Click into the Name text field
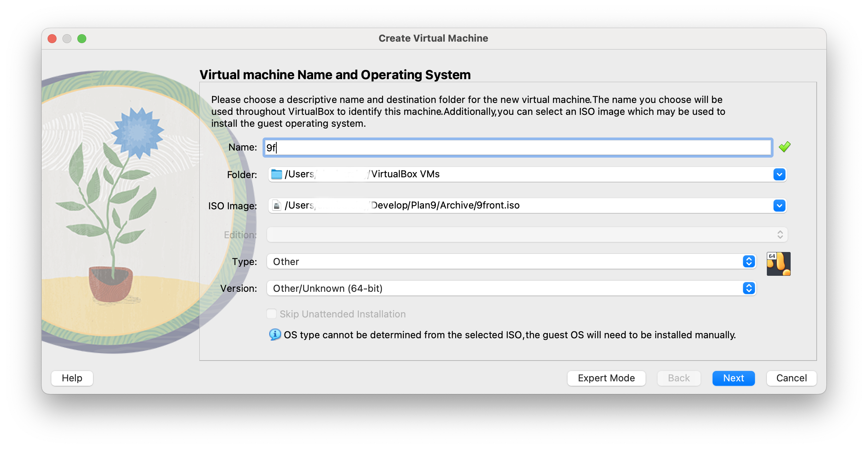The image size is (868, 449). tap(517, 148)
